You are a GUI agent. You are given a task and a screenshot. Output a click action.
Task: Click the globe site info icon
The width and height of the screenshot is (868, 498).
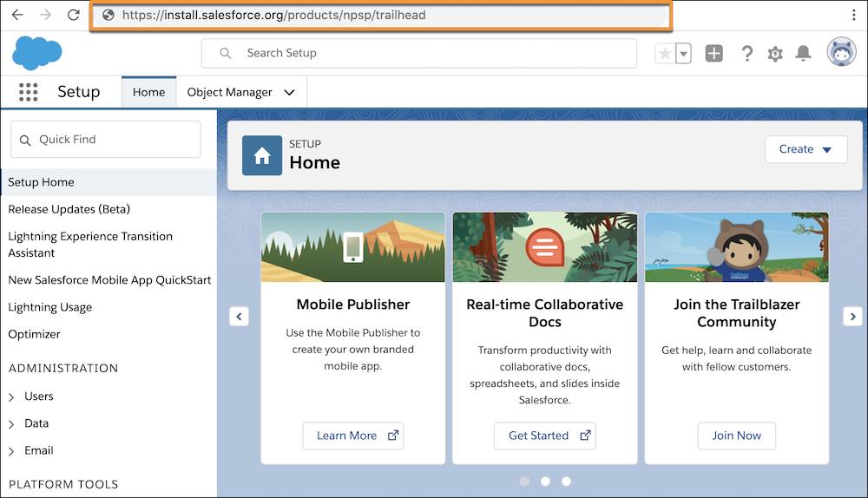108,15
